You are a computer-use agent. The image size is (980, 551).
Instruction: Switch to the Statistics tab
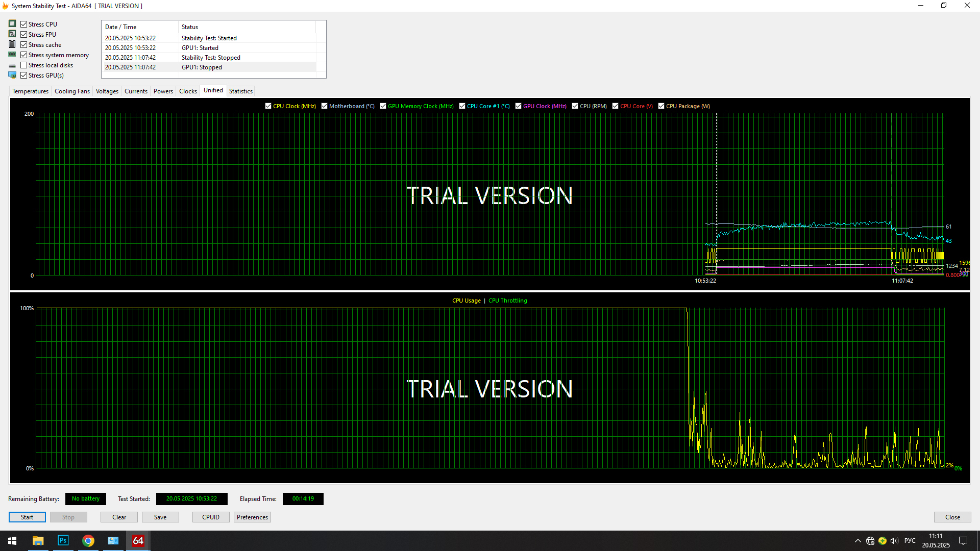coord(240,91)
